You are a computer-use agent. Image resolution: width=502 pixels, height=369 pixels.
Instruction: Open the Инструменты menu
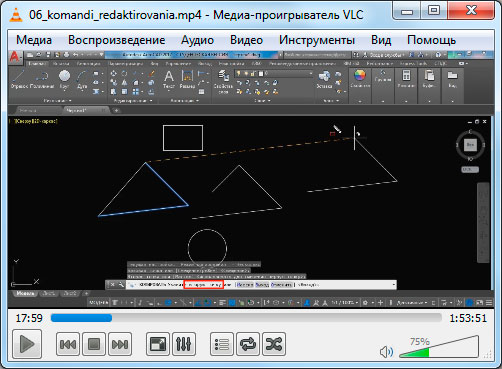(317, 40)
